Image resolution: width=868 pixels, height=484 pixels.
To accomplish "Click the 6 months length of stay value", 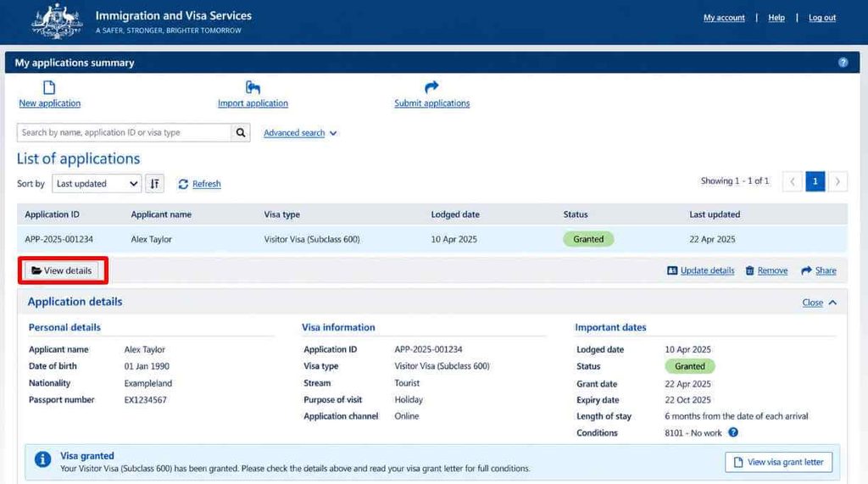I will (737, 416).
